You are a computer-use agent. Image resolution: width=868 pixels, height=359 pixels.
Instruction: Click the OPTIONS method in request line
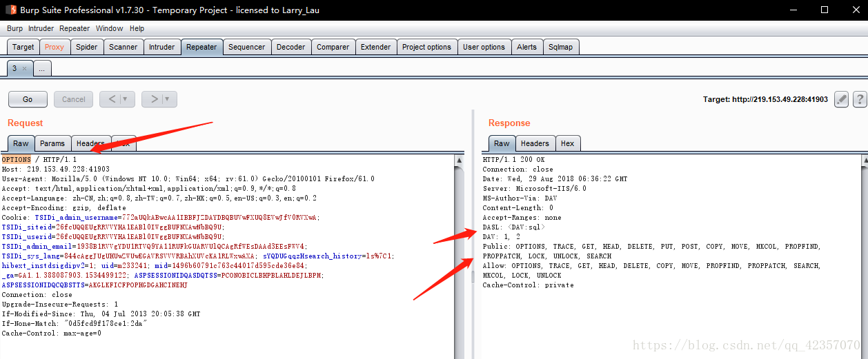click(x=16, y=159)
